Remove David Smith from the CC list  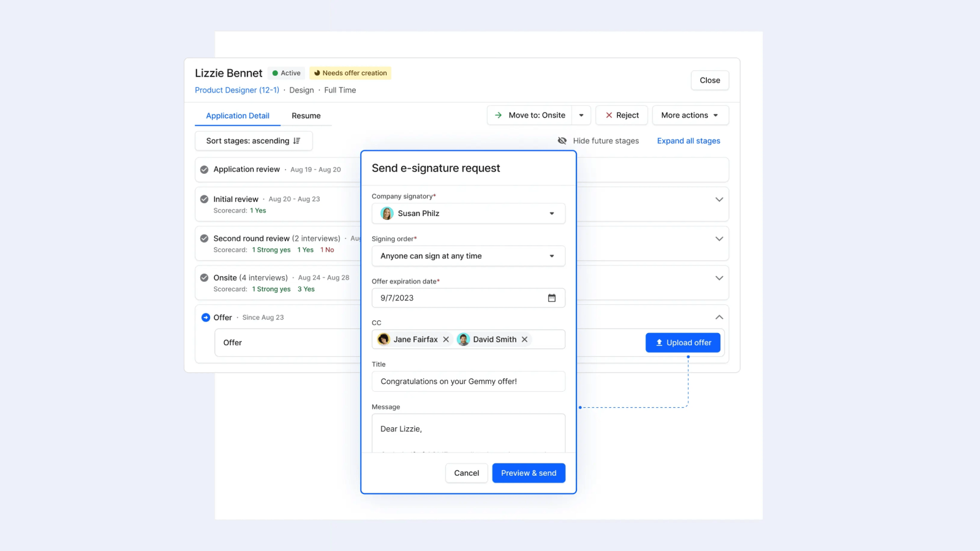[x=525, y=339]
